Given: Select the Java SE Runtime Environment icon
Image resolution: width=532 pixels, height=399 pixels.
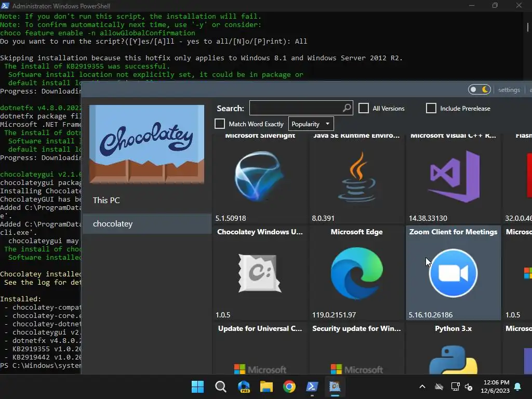Looking at the screenshot, I should pos(356,177).
